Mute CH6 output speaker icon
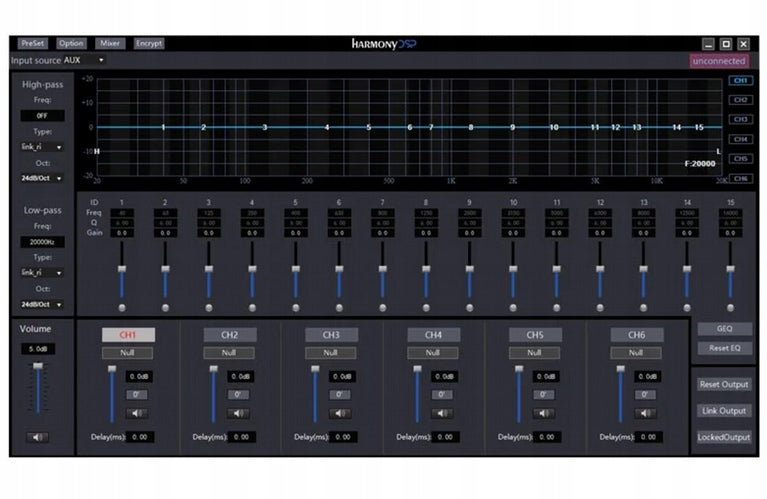The height and width of the screenshot is (499, 767). pyautogui.click(x=646, y=413)
